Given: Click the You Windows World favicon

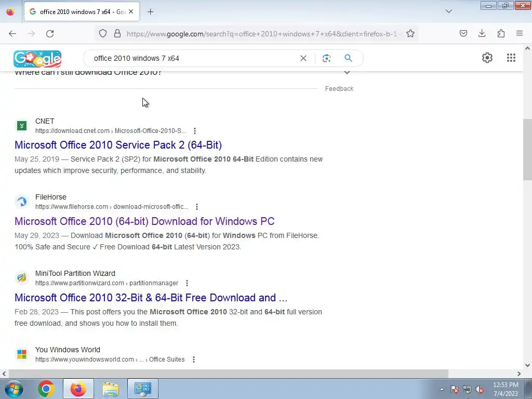Looking at the screenshot, I should point(22,354).
